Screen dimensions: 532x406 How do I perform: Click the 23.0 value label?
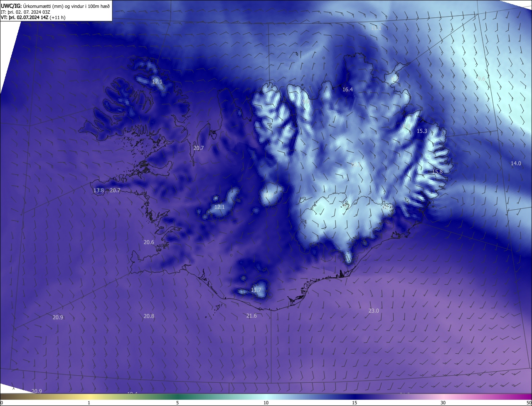click(374, 311)
